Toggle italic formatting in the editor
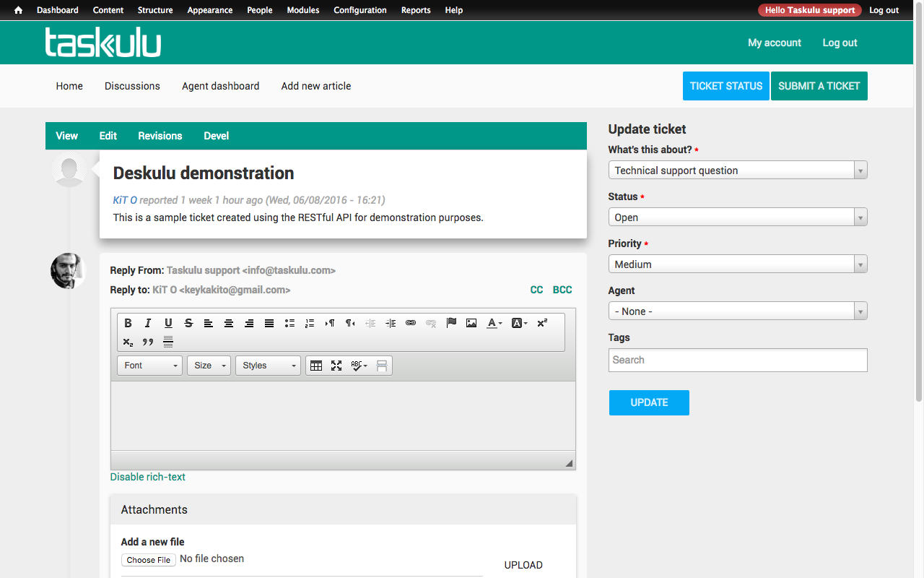The image size is (924, 578). pos(148,323)
